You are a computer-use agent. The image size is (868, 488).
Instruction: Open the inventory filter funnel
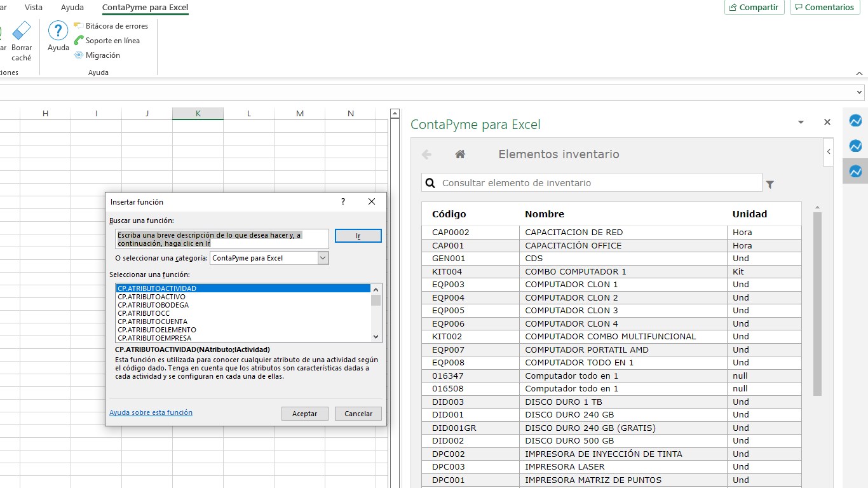coord(770,185)
